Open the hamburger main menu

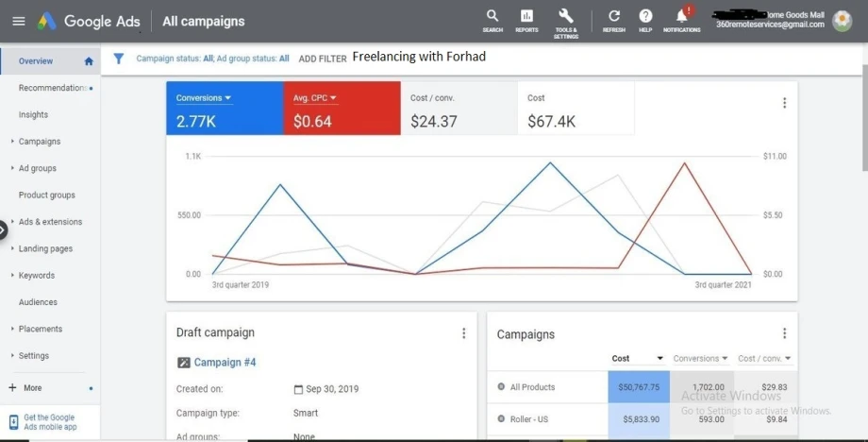tap(19, 21)
